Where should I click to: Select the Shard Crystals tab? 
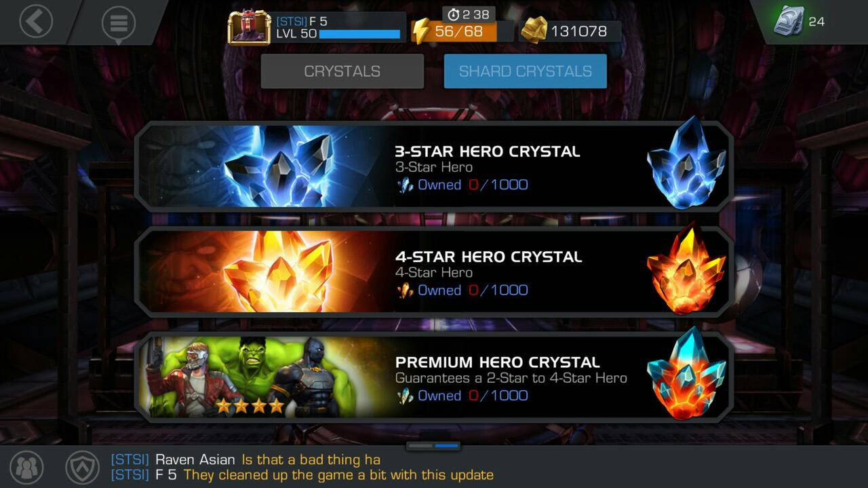pyautogui.click(x=525, y=71)
